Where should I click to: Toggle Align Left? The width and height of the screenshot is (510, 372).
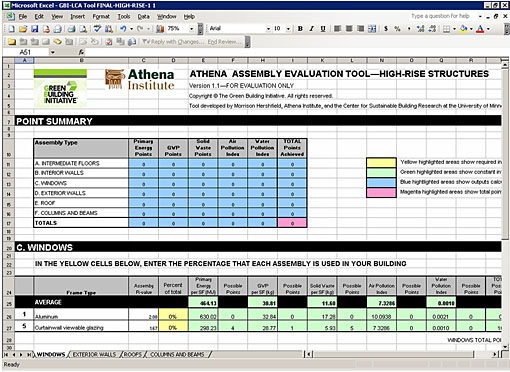(x=337, y=29)
